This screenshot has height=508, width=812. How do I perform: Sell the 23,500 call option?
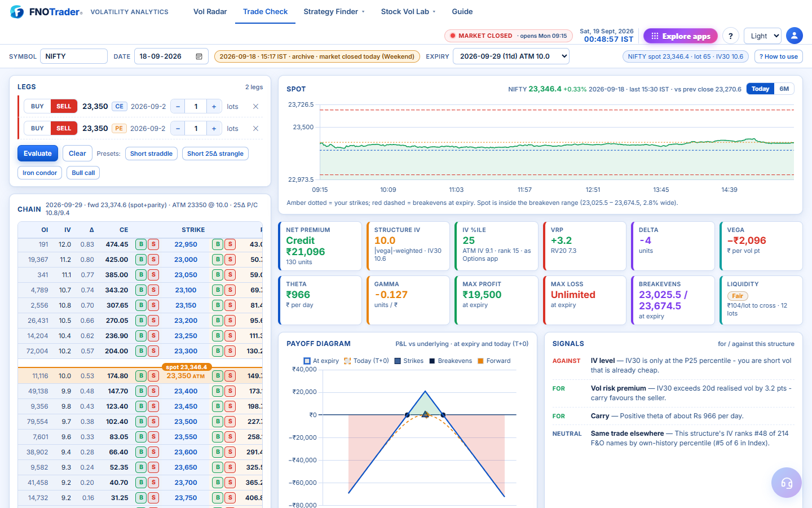click(x=153, y=422)
